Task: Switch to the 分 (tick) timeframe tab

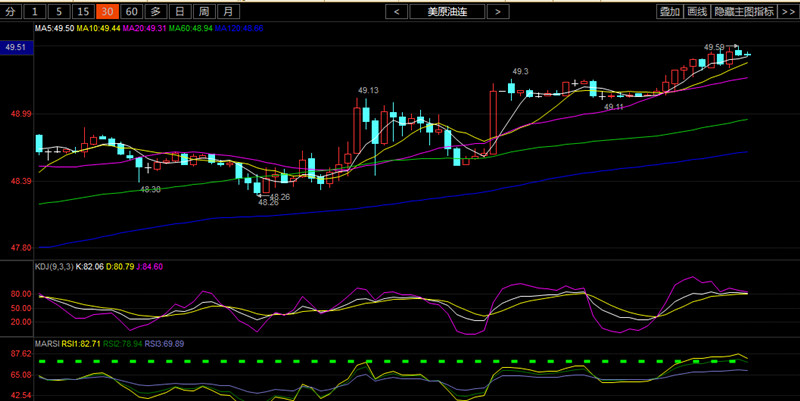Action: click(11, 12)
